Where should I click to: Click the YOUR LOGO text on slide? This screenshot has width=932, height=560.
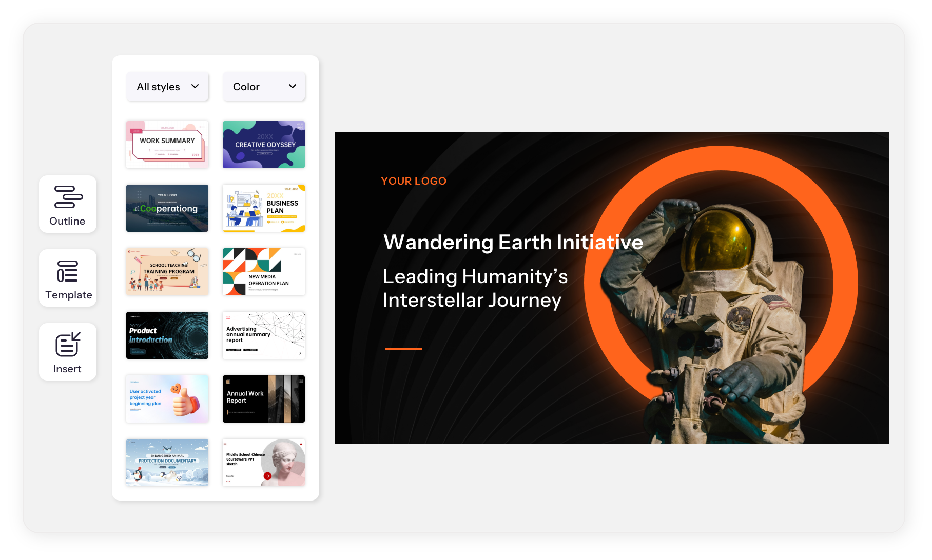414,181
